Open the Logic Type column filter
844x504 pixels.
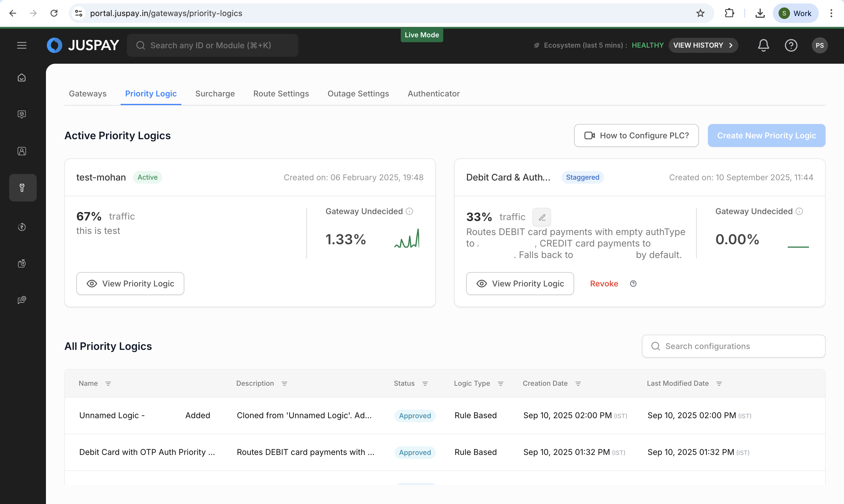(500, 383)
